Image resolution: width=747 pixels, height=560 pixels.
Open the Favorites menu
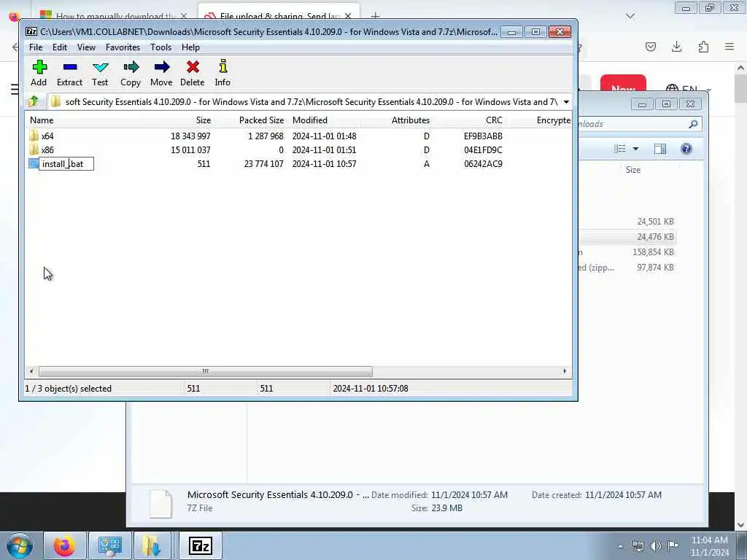click(123, 47)
